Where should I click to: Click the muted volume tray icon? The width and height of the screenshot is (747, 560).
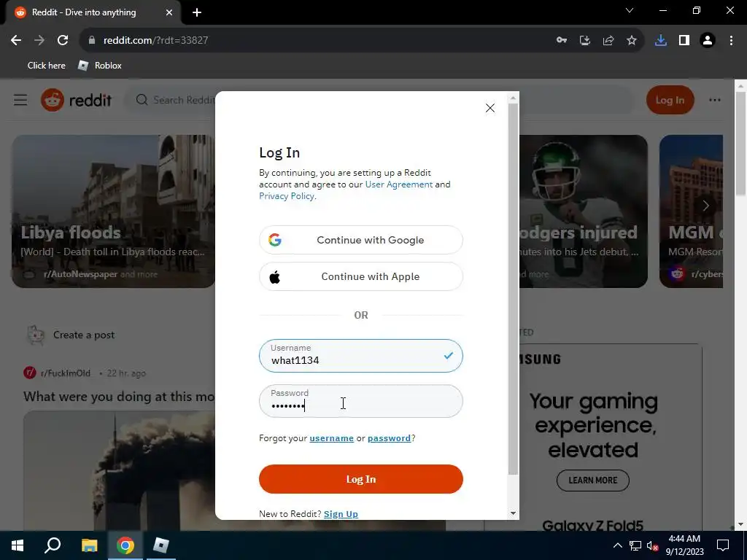click(653, 545)
